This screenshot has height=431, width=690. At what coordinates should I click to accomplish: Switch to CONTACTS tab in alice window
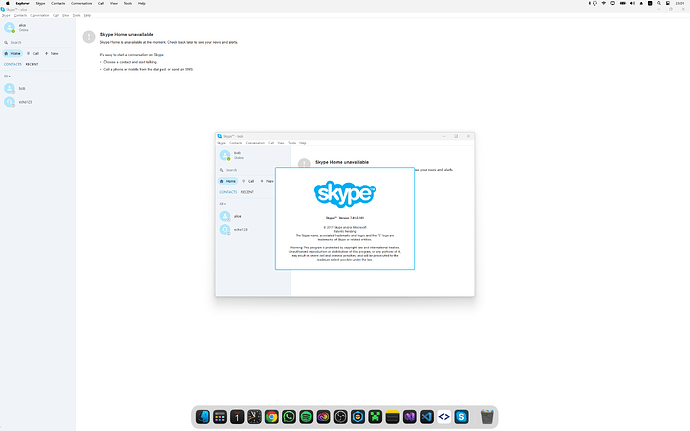pos(13,64)
